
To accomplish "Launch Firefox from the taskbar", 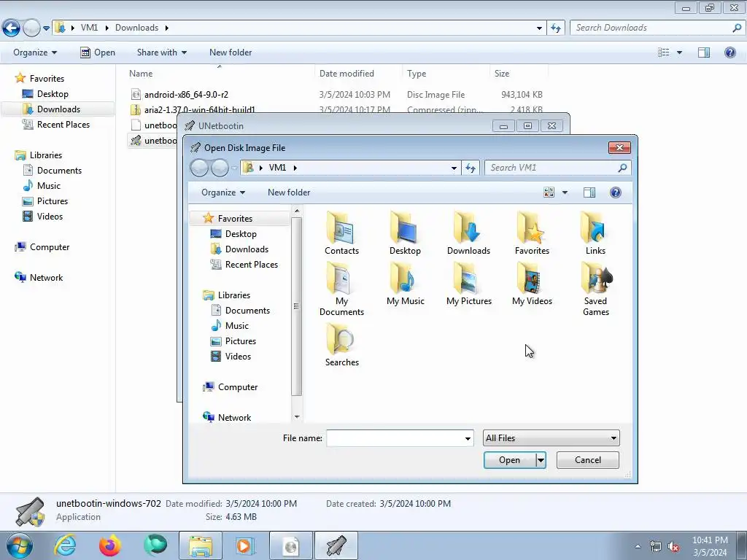I will coord(109,545).
